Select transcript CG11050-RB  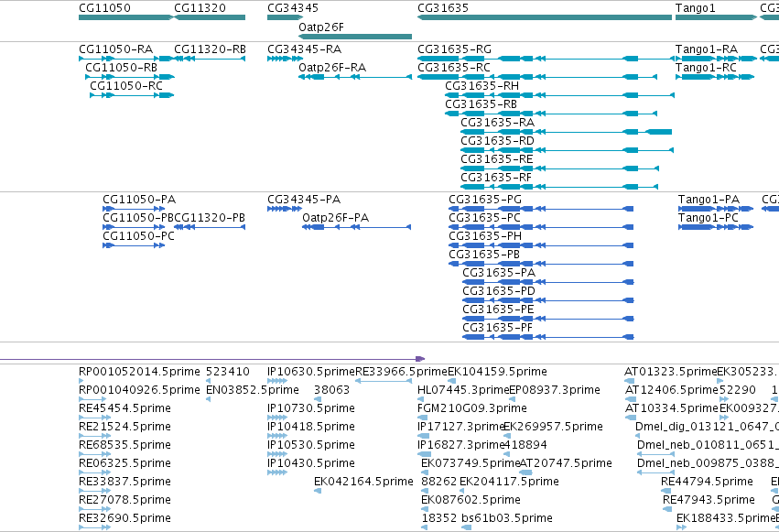(x=130, y=77)
